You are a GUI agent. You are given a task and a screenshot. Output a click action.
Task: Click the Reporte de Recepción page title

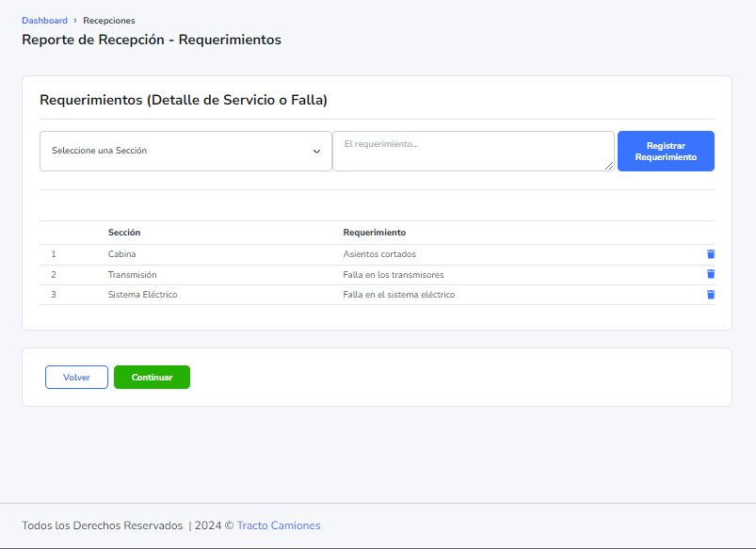152,40
